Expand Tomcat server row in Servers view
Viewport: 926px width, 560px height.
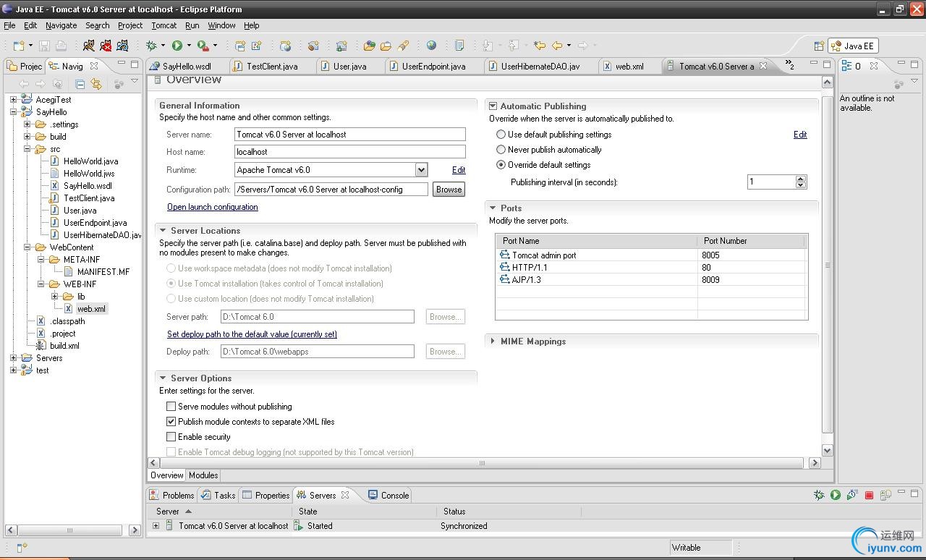coord(156,526)
